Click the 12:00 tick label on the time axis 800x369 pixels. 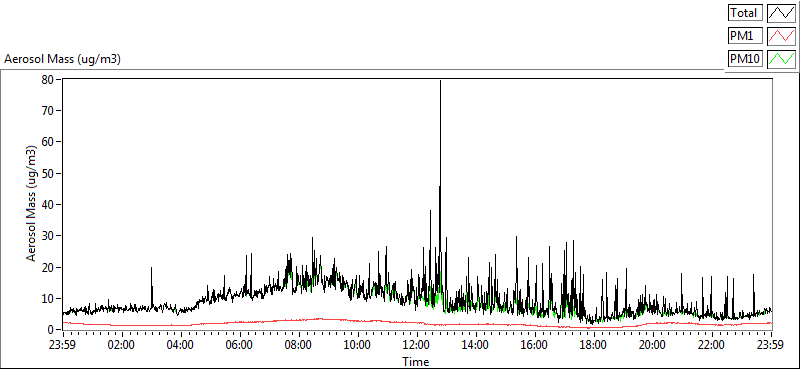click(416, 345)
